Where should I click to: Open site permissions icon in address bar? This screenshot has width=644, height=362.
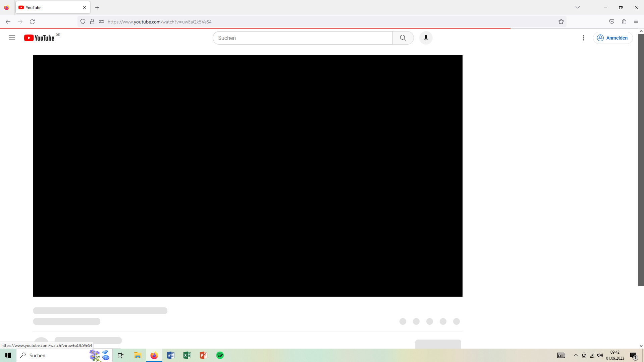(x=102, y=22)
